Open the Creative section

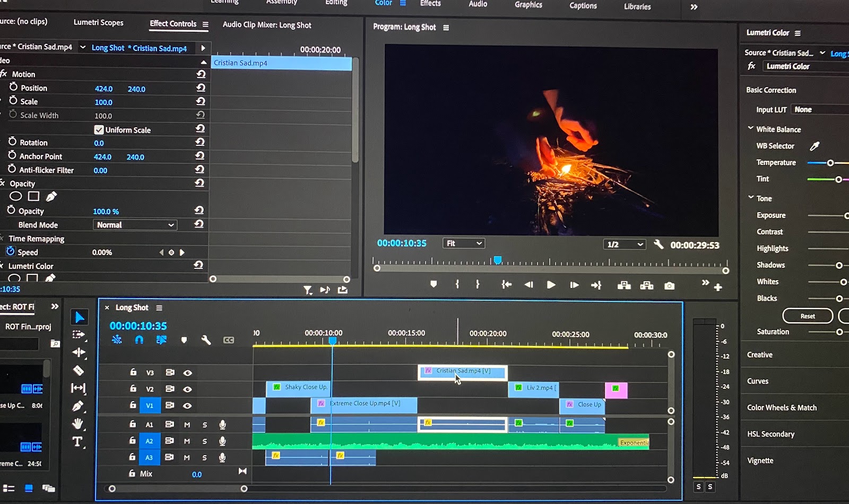(x=759, y=355)
